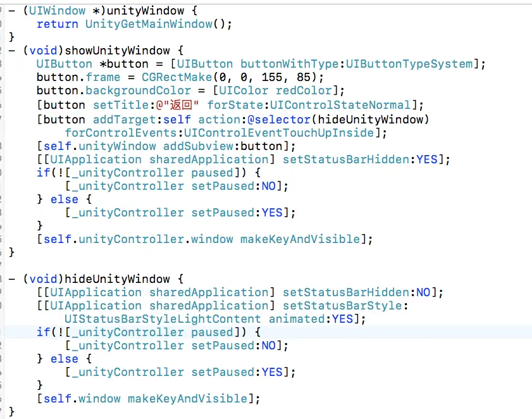Image resolution: width=532 pixels, height=419 pixels.
Task: Click setStatusBarHidden:YES text
Action: [x=361, y=159]
